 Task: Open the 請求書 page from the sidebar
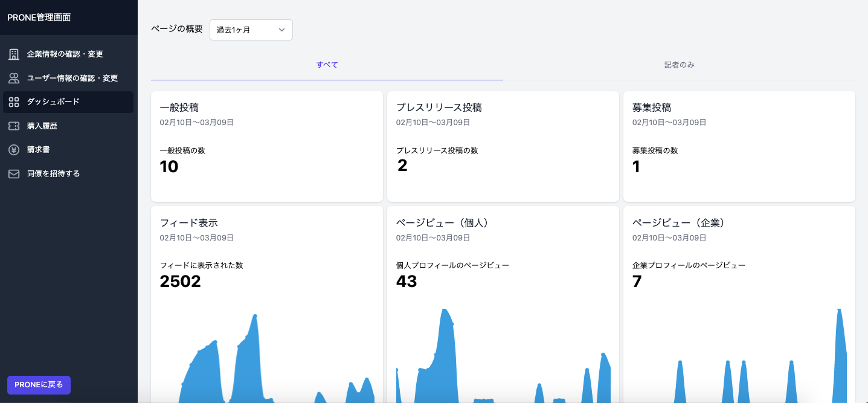coord(40,149)
